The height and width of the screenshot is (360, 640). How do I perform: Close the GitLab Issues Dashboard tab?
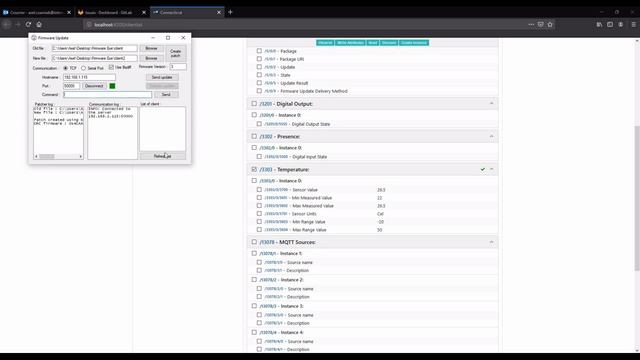point(144,13)
